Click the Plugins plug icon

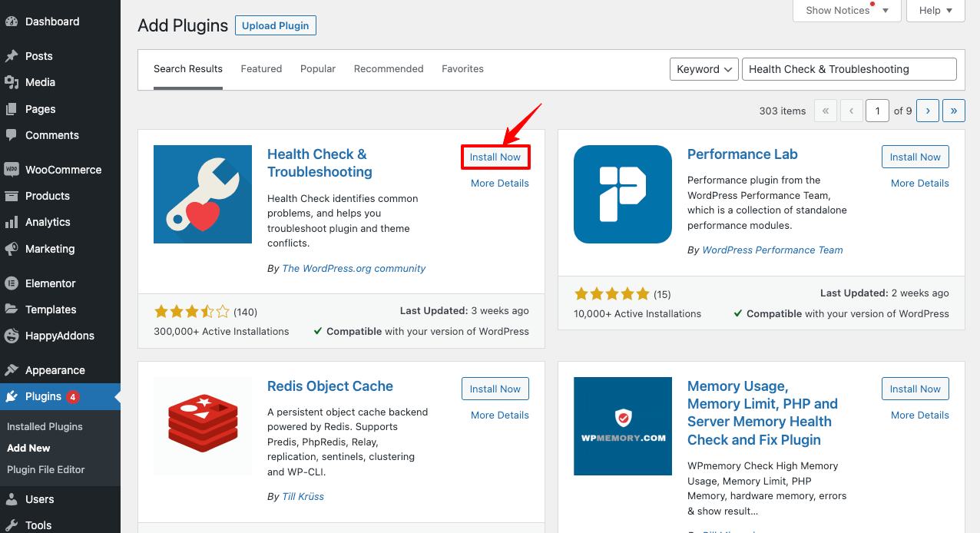point(12,397)
